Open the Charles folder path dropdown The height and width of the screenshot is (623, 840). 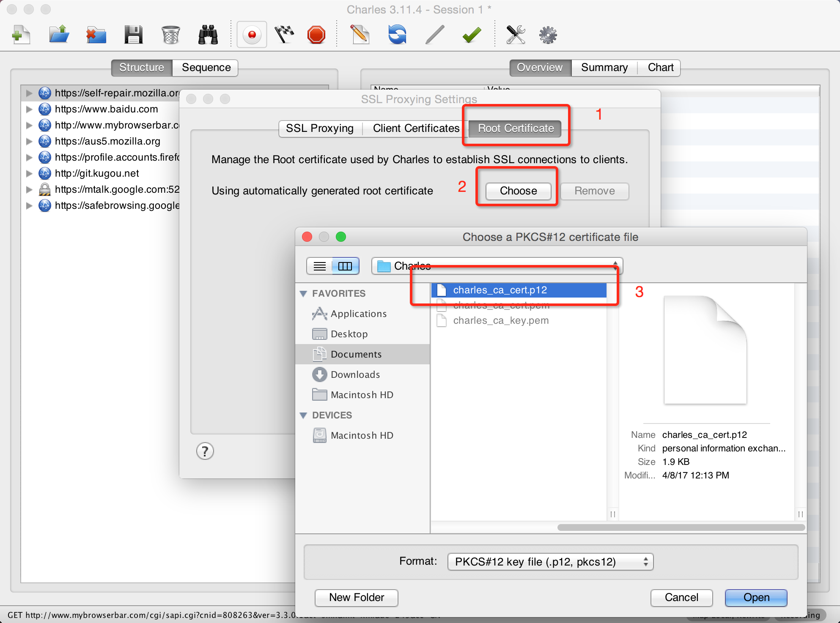coord(497,266)
